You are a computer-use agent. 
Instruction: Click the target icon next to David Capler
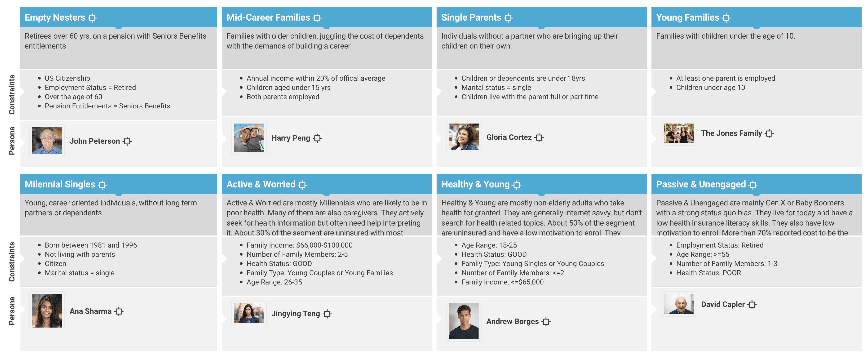click(752, 305)
